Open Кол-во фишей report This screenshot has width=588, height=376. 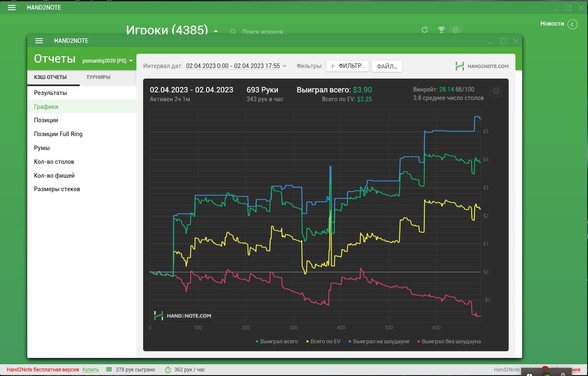click(82, 176)
